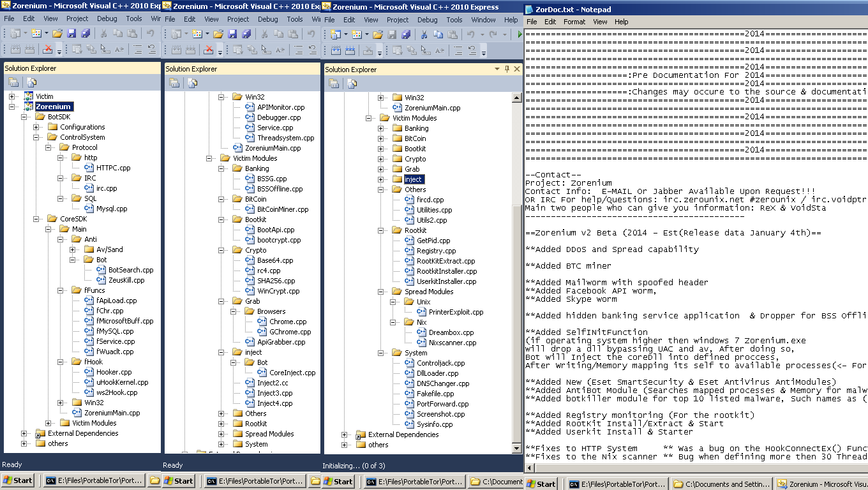Collapse the Nix folder
868x490 pixels.
393,322
